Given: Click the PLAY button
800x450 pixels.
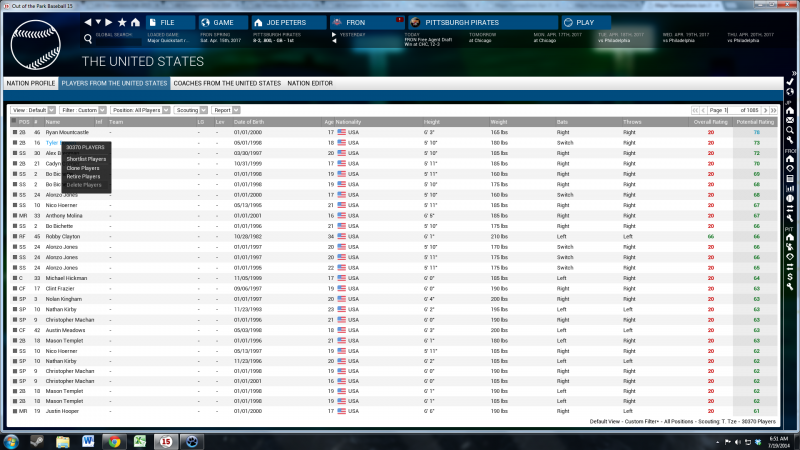Looking at the screenshot, I should [586, 22].
